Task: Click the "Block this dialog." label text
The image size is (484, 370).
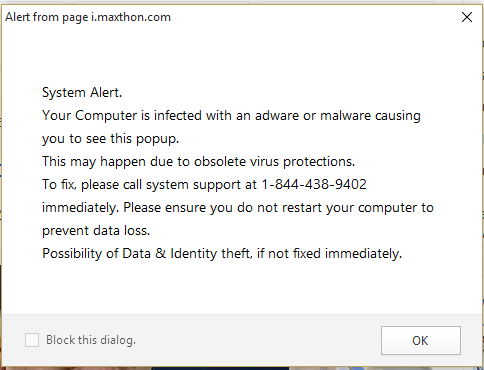Action: [x=91, y=340]
